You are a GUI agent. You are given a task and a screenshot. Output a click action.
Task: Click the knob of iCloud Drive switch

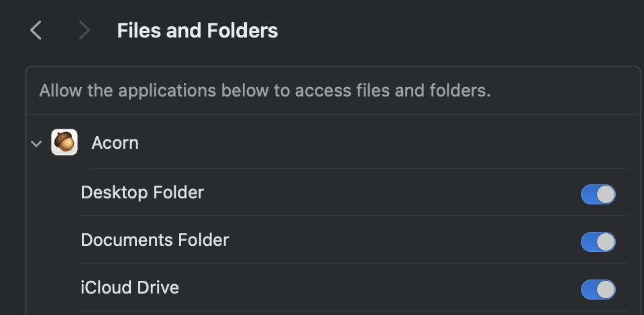click(606, 290)
